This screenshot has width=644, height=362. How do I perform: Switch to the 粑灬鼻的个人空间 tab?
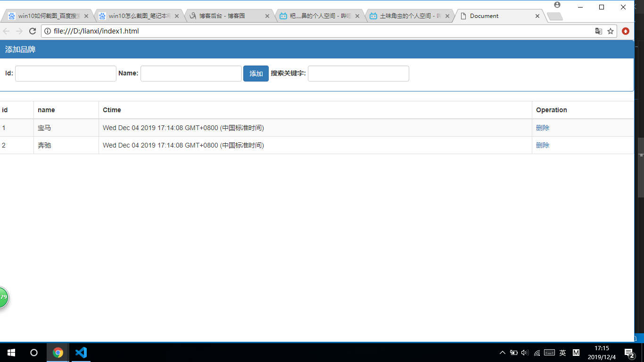click(320, 16)
